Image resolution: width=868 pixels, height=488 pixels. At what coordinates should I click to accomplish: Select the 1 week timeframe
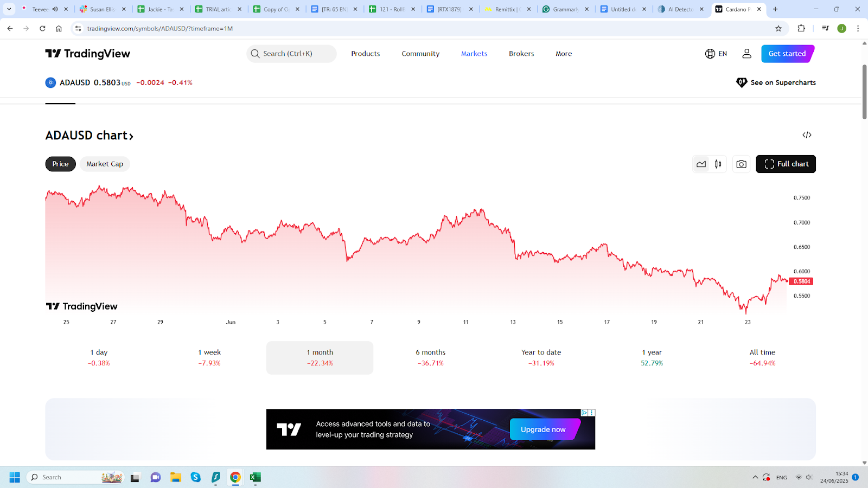(x=209, y=358)
